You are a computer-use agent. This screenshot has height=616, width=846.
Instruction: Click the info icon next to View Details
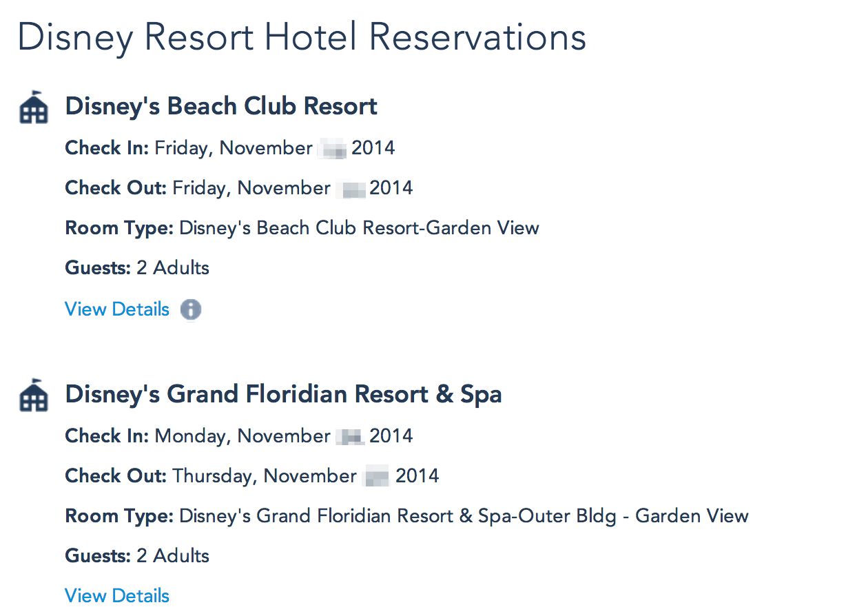pos(191,310)
